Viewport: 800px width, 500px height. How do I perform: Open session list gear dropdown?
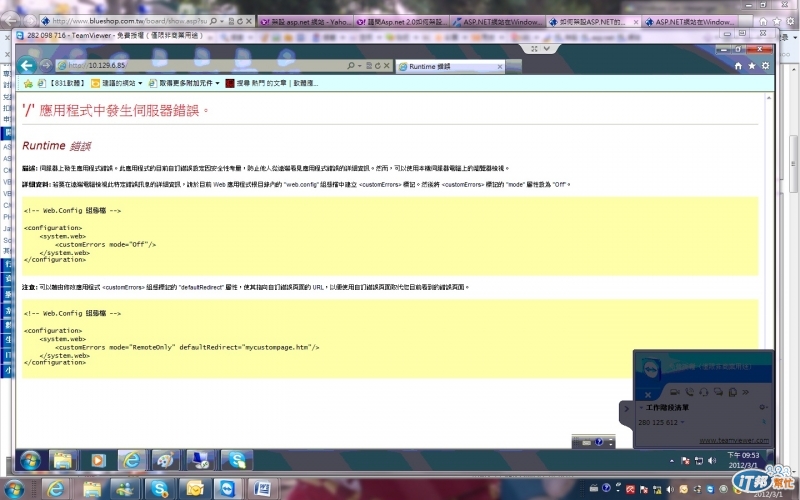point(763,407)
